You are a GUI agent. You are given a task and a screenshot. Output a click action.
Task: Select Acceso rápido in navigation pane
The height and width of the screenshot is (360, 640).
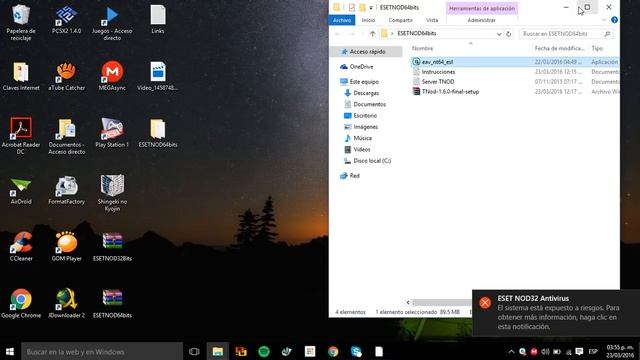pos(365,52)
